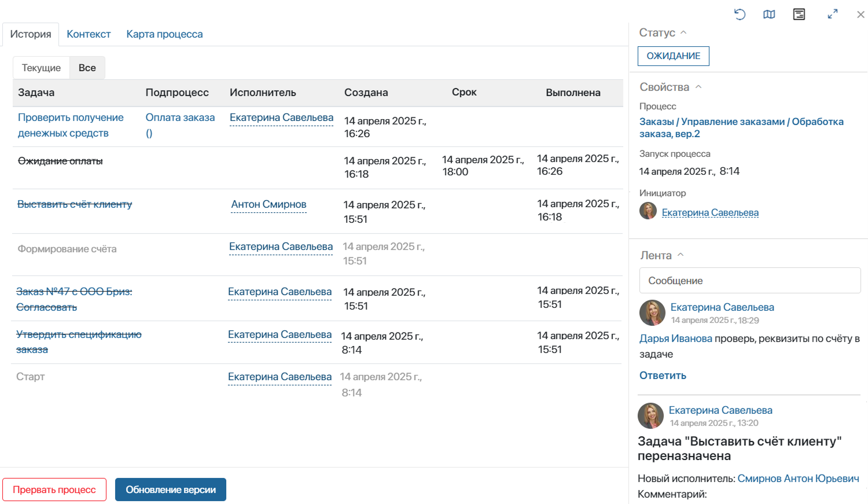Open the Утвердить спецификацию заказа task

tap(79, 342)
